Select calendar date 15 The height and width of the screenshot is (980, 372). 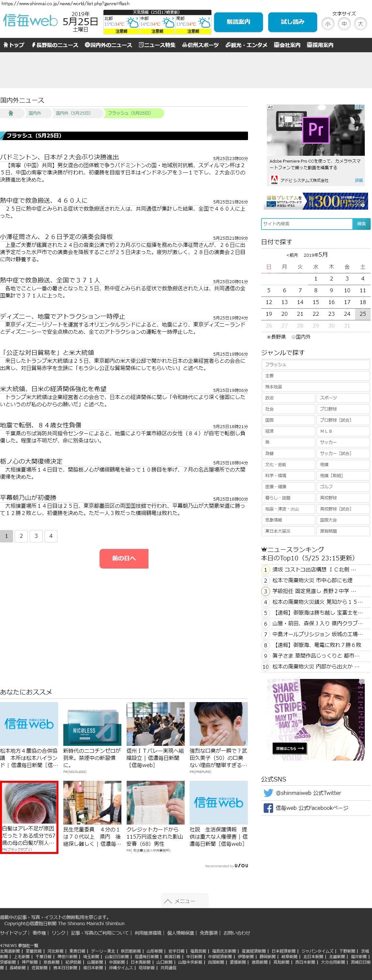316,302
